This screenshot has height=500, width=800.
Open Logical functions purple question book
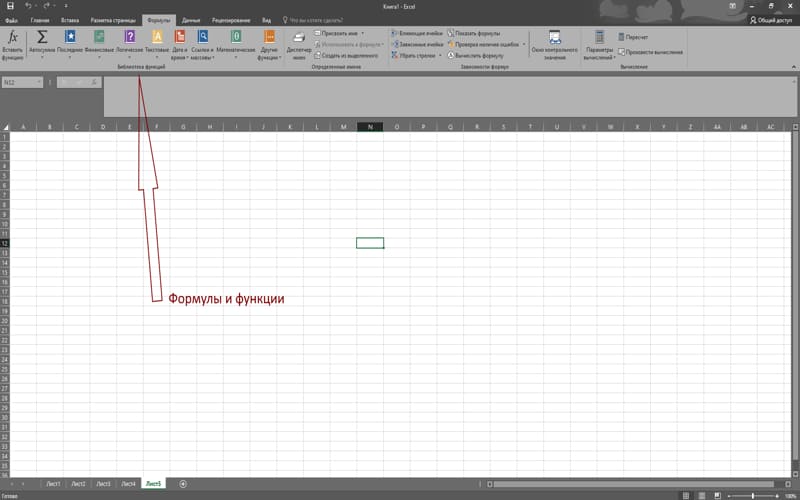point(130,37)
